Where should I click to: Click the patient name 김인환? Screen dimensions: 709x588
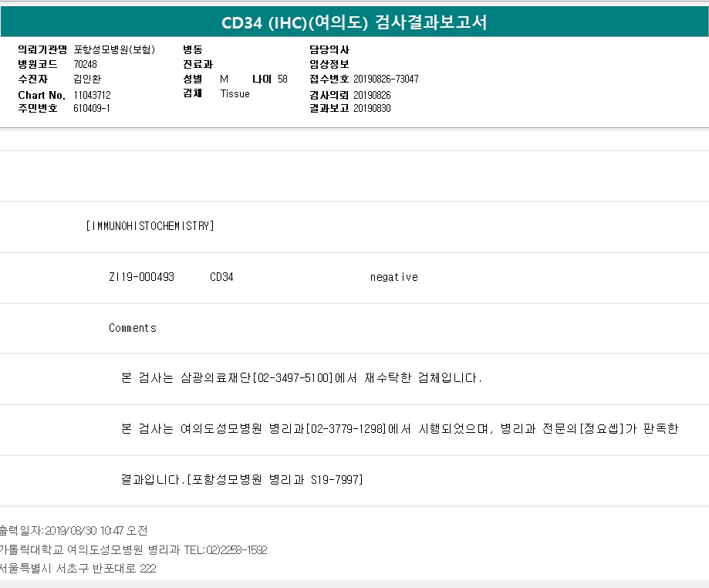pyautogui.click(x=87, y=79)
